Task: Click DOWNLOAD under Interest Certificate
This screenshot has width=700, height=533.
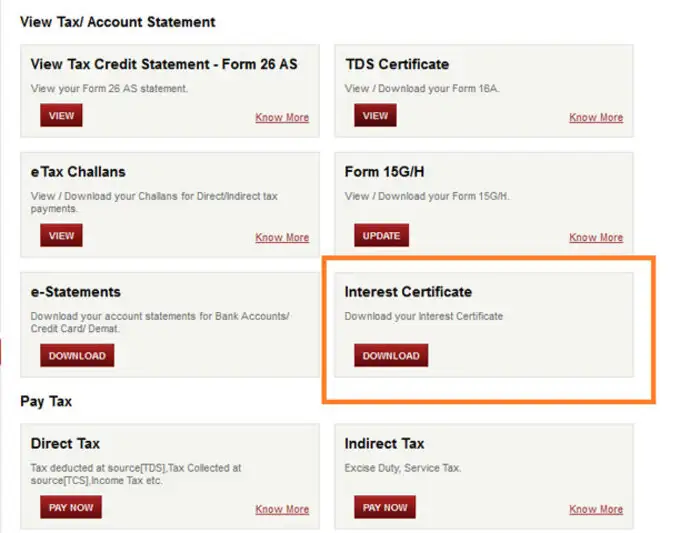Action: point(391,356)
